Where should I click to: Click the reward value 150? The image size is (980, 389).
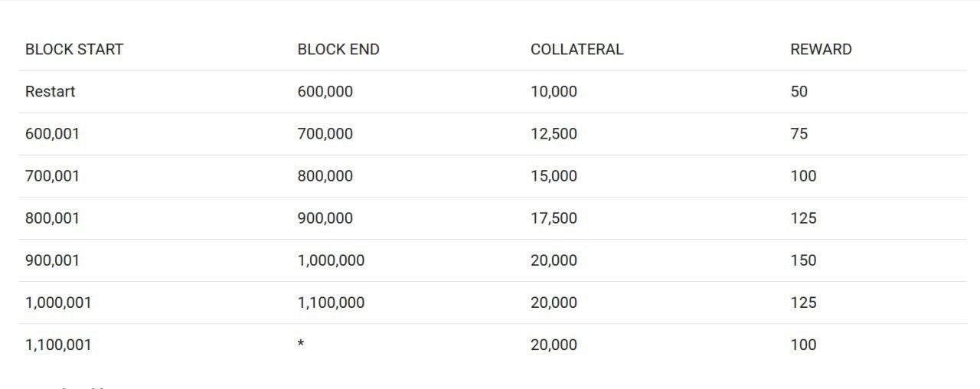[x=803, y=260]
